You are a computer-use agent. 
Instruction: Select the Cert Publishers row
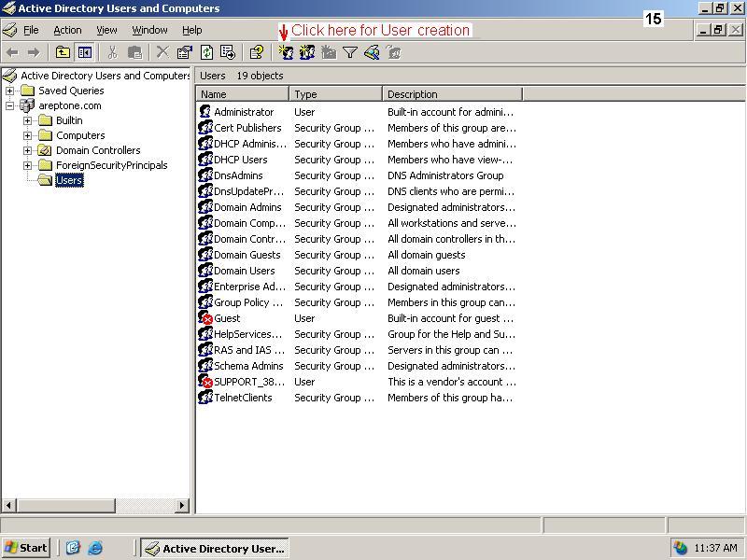pyautogui.click(x=358, y=128)
